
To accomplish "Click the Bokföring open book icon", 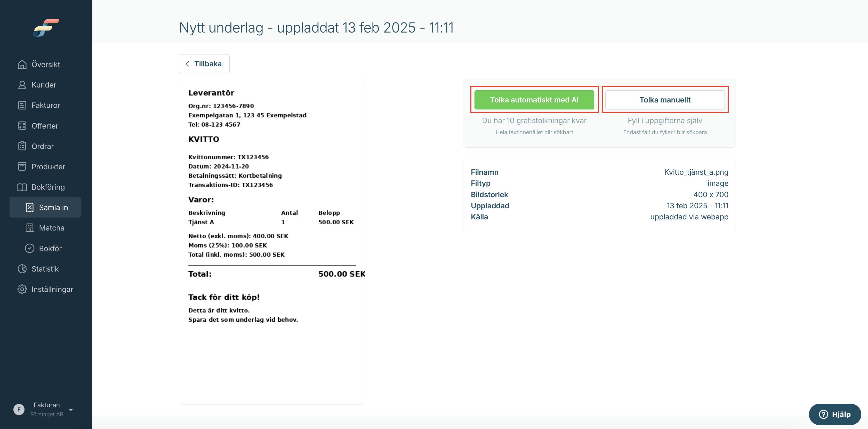I will 22,187.
